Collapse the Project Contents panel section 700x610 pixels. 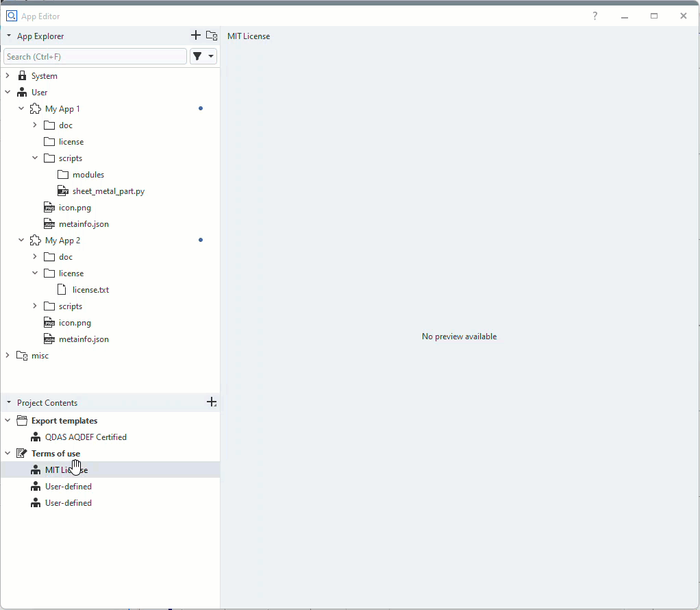tap(9, 403)
